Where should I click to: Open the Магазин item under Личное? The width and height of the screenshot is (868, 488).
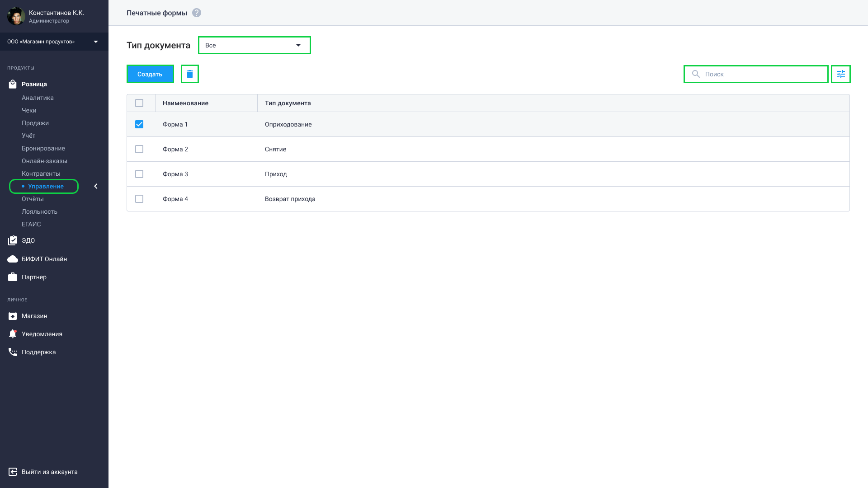click(x=34, y=316)
